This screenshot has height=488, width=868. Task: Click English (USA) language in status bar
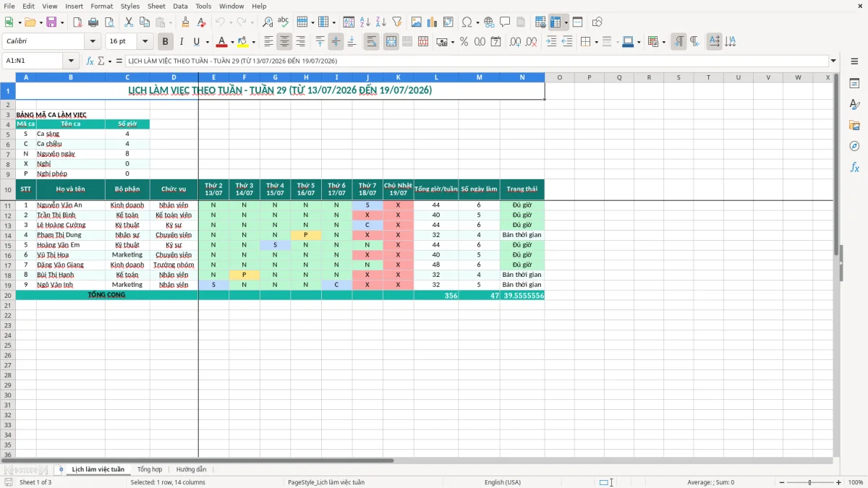tap(503, 482)
